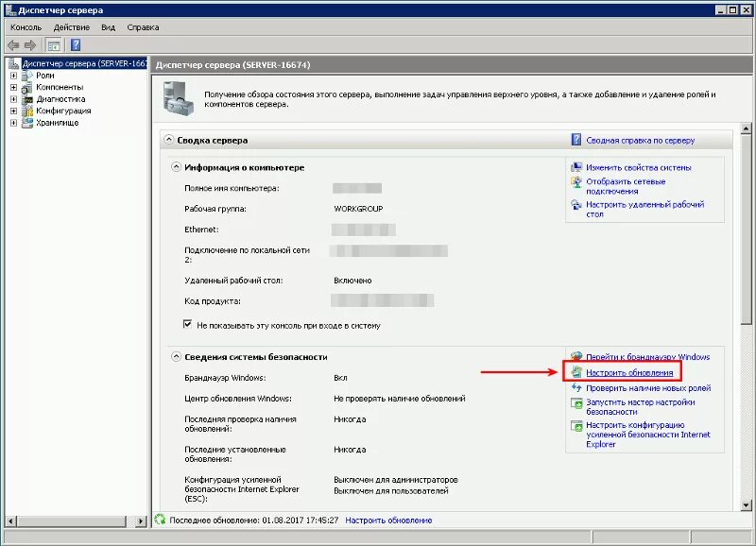Viewport: 756px width, 546px height.
Task: Click the Диспетчер сервера root node icon
Action: pos(14,63)
